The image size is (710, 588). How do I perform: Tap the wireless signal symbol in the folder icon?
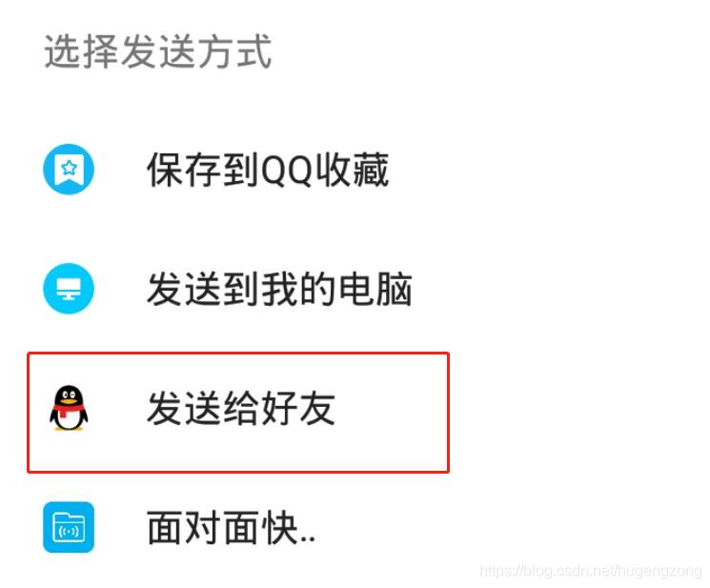(x=69, y=532)
